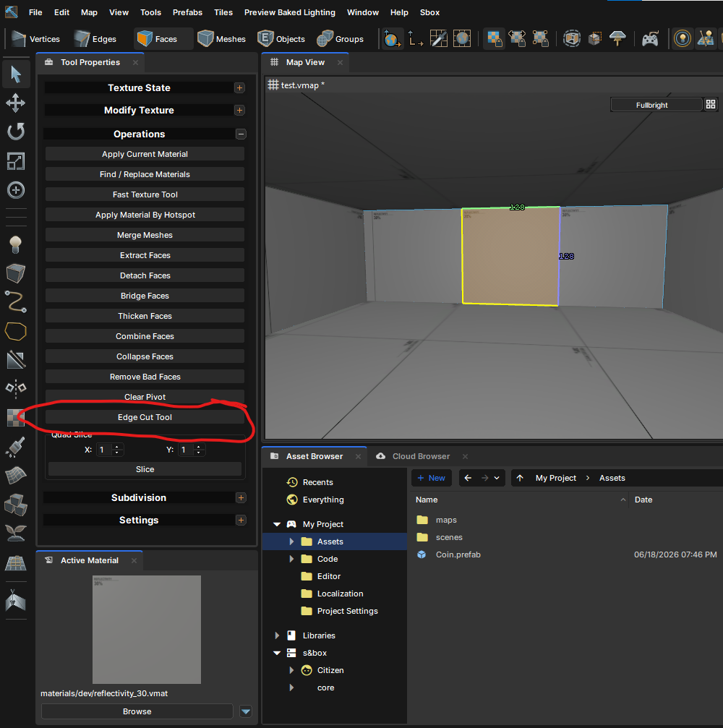Click the Edge Cut Tool button
Screen dimensions: 723x728
tap(145, 417)
